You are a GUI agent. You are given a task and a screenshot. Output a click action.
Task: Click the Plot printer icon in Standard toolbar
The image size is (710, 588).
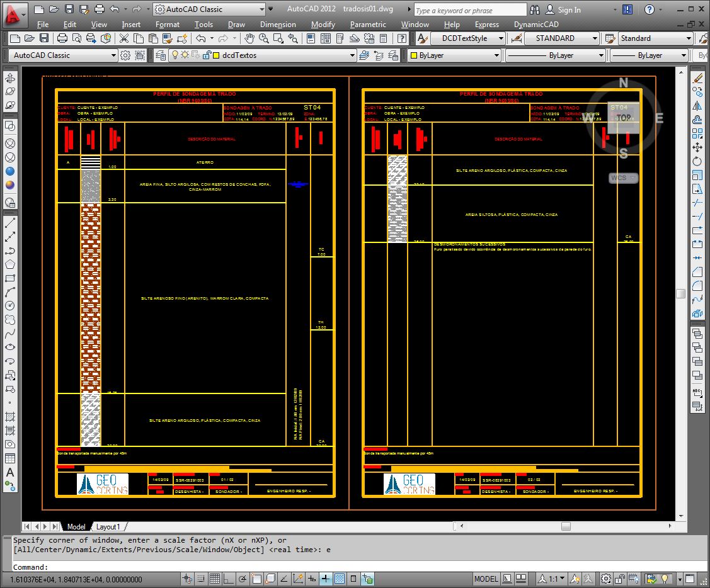[62, 38]
